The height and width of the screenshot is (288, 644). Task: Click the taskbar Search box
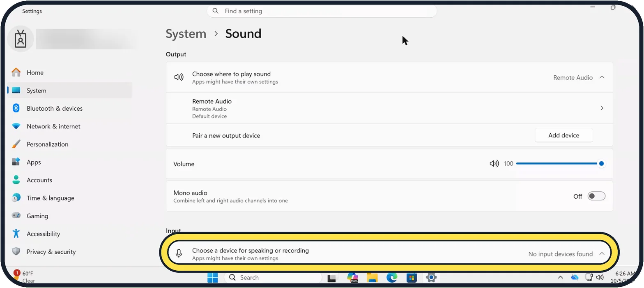272,278
